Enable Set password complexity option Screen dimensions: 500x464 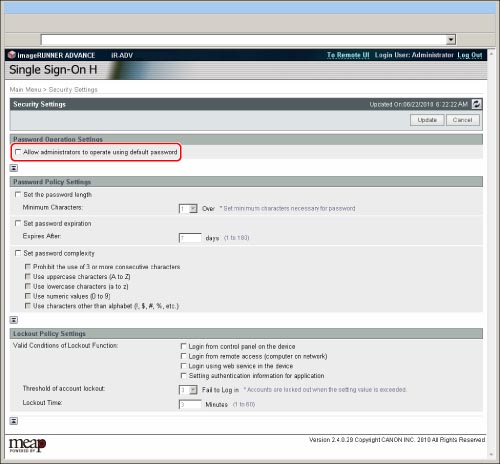[18, 253]
